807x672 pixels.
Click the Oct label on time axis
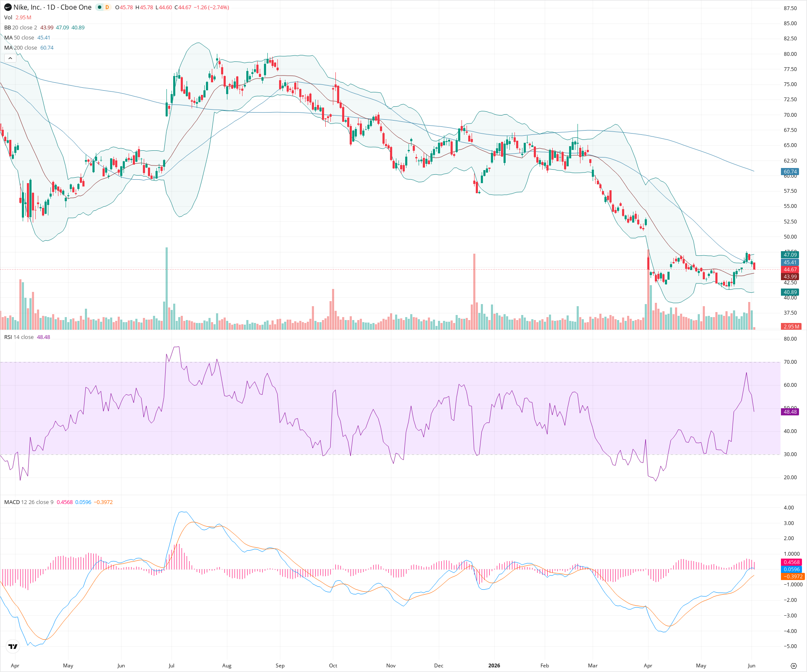[x=333, y=665]
